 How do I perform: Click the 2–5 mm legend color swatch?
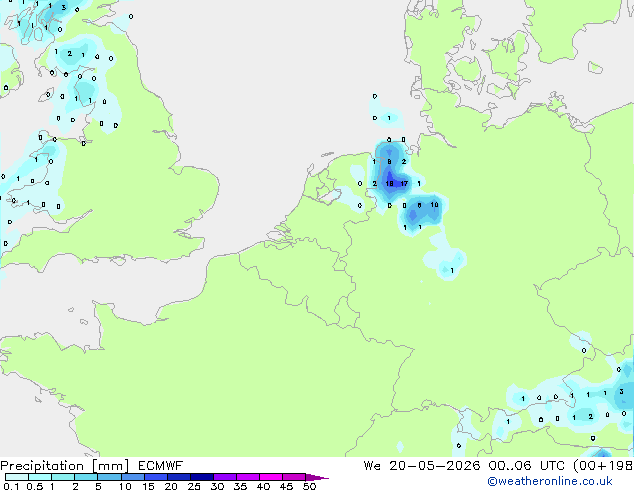click(86, 477)
